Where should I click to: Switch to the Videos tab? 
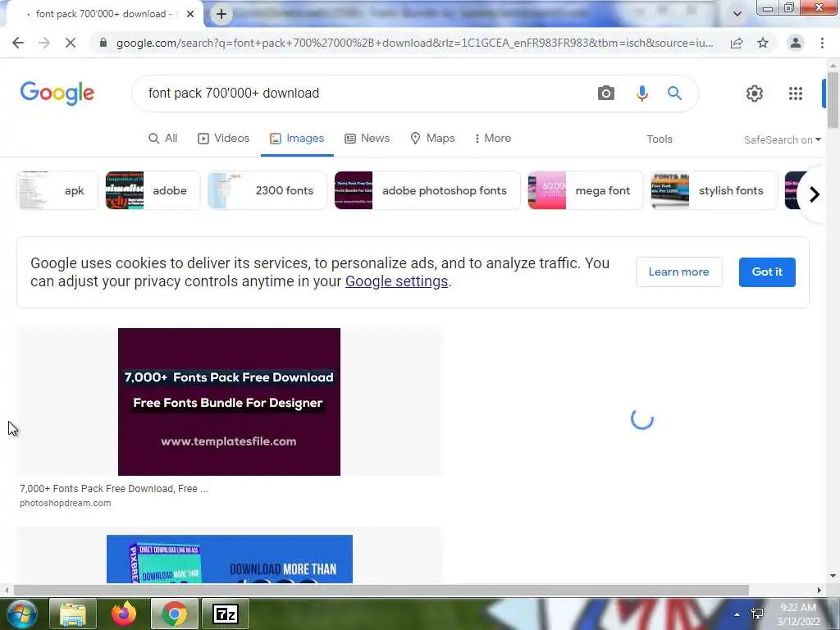tap(224, 138)
